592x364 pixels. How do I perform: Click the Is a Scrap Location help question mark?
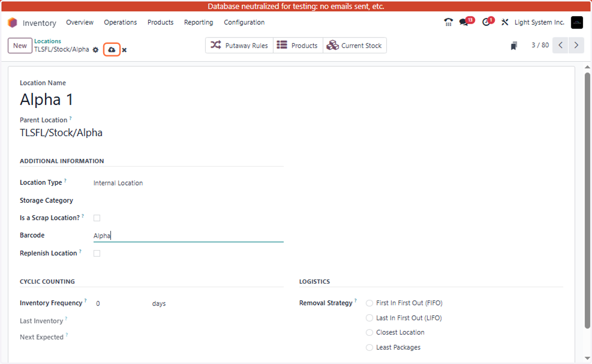tap(82, 216)
